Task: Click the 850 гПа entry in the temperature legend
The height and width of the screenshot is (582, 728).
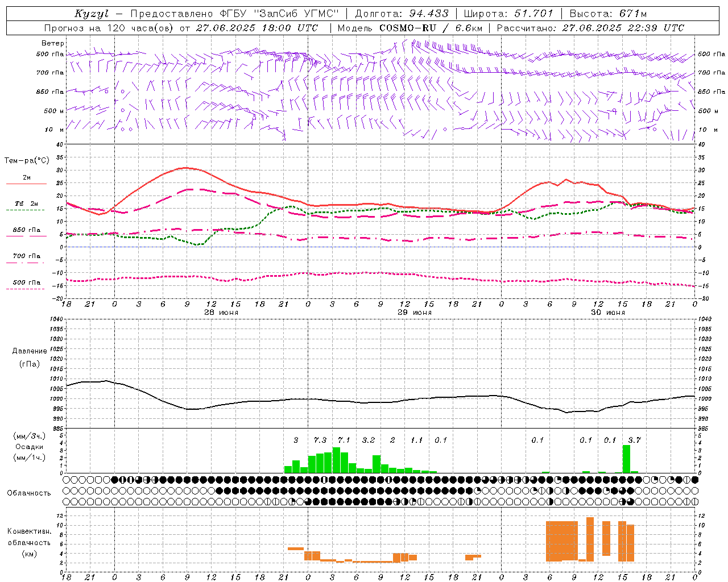Action: (27, 230)
